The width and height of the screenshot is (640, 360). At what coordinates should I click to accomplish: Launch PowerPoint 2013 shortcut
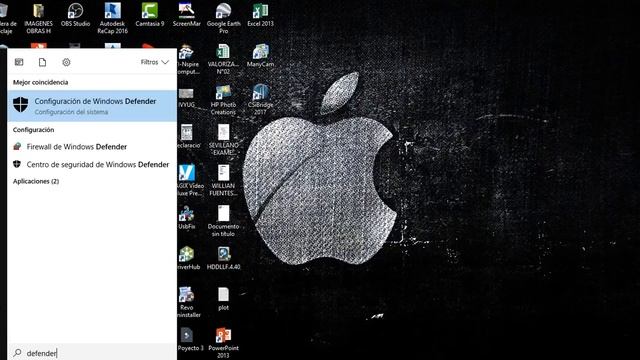[x=223, y=343]
